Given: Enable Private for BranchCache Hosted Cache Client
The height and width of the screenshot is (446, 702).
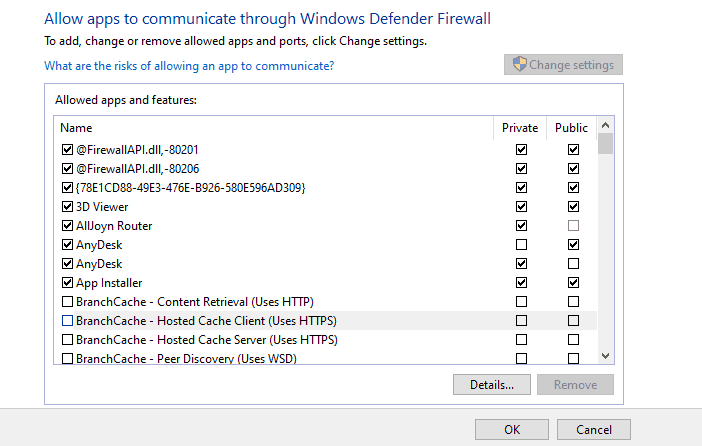Looking at the screenshot, I should point(521,321).
